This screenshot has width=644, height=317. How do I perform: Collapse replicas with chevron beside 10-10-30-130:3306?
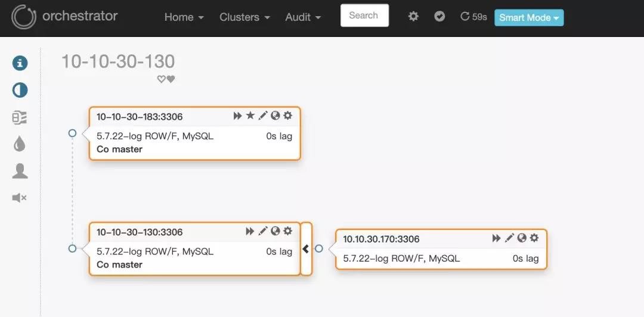click(306, 249)
